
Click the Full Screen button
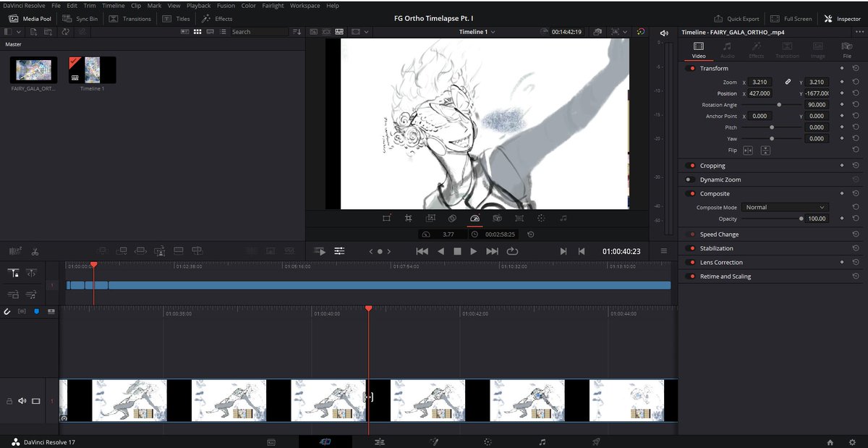pyautogui.click(x=791, y=19)
